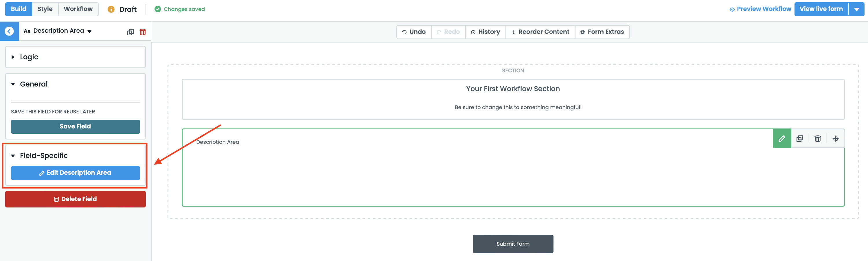Open the View live form dropdown arrow
Image resolution: width=868 pixels, height=261 pixels.
pos(856,9)
